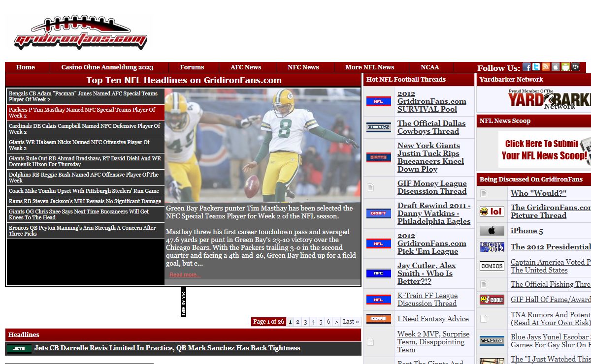The width and height of the screenshot is (591, 364).
Task: Open the AFC News menu item
Action: (x=246, y=67)
